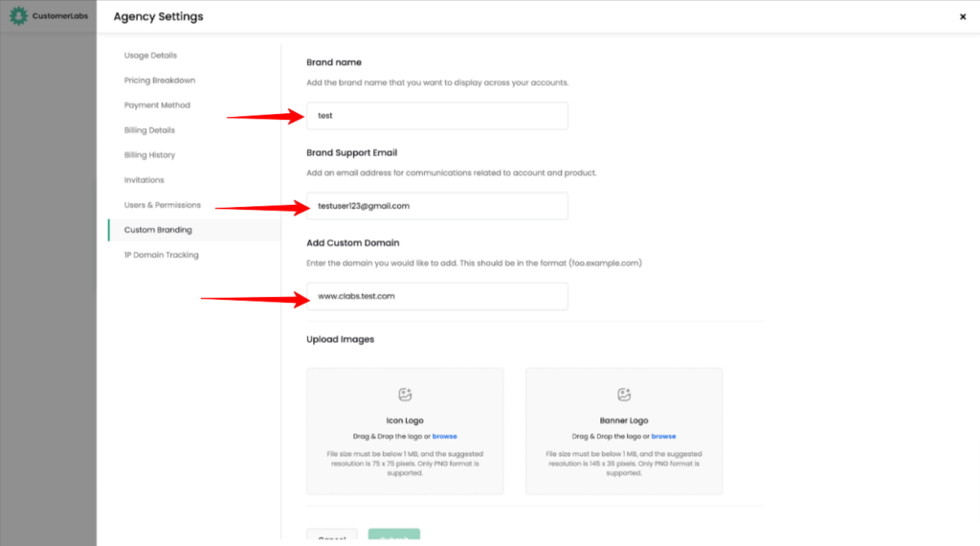Click the Brand name input field
The height and width of the screenshot is (546, 980).
[x=437, y=116]
